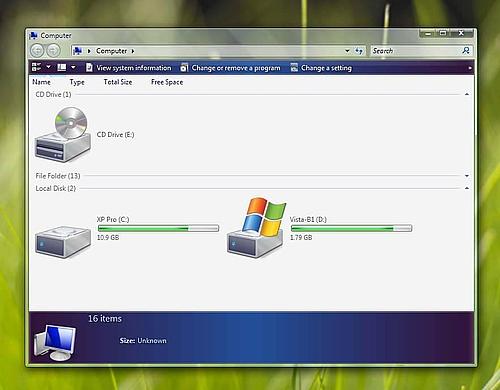The height and width of the screenshot is (390, 500).
Task: Open the Organize dropdown arrow
Action: pyautogui.click(x=48, y=67)
